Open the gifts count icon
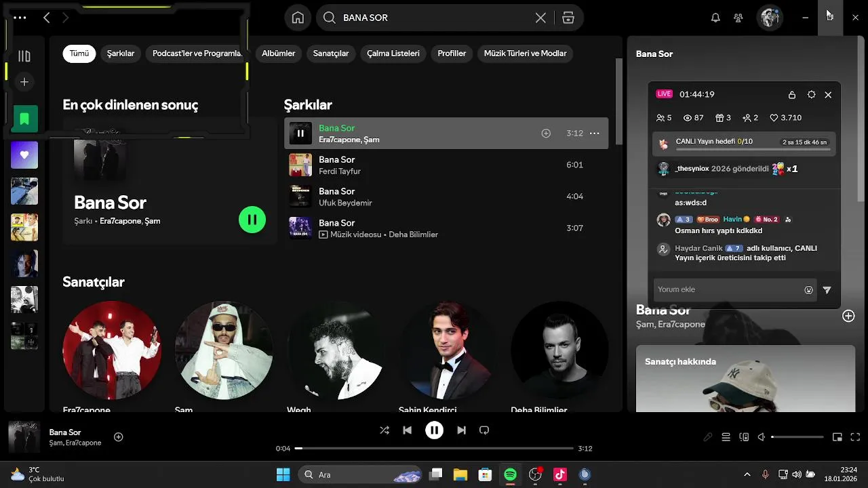The height and width of the screenshot is (488, 868). (x=723, y=118)
